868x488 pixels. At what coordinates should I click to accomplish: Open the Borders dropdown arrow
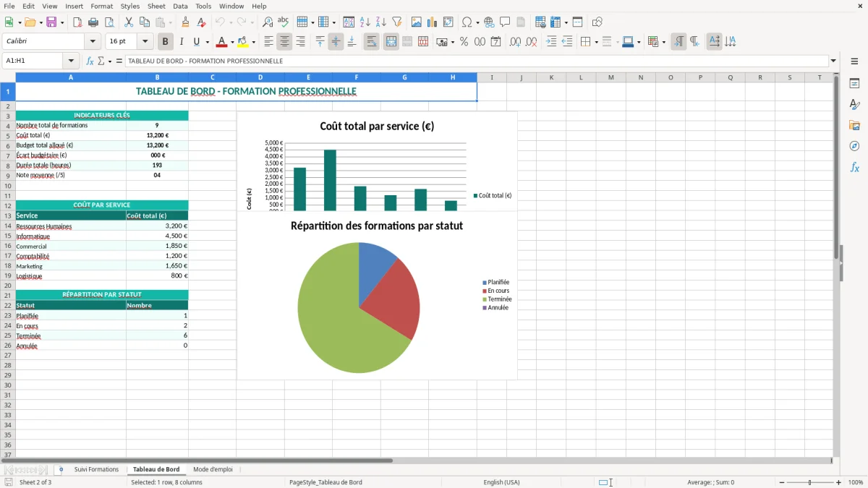[596, 42]
